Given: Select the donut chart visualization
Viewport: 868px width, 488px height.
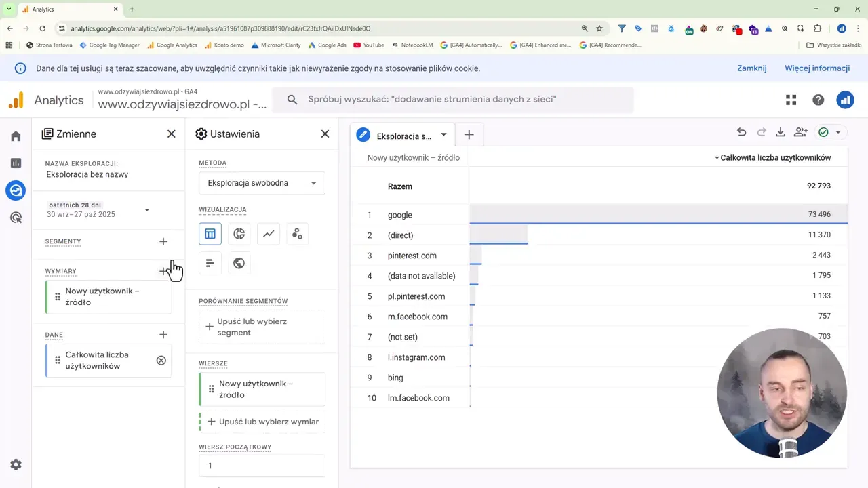Looking at the screenshot, I should click(239, 234).
